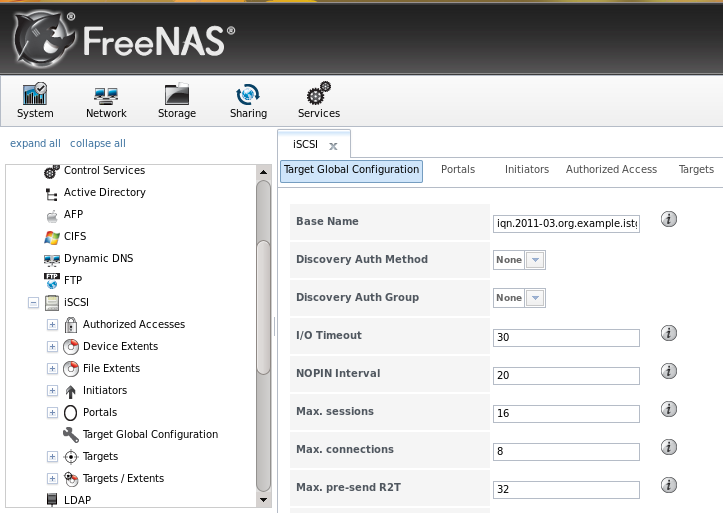Click the Active Directory tree icon
The image size is (723, 513).
tap(51, 194)
